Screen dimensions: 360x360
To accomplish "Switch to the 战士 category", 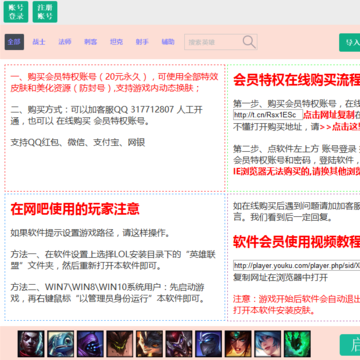I will coord(39,42).
